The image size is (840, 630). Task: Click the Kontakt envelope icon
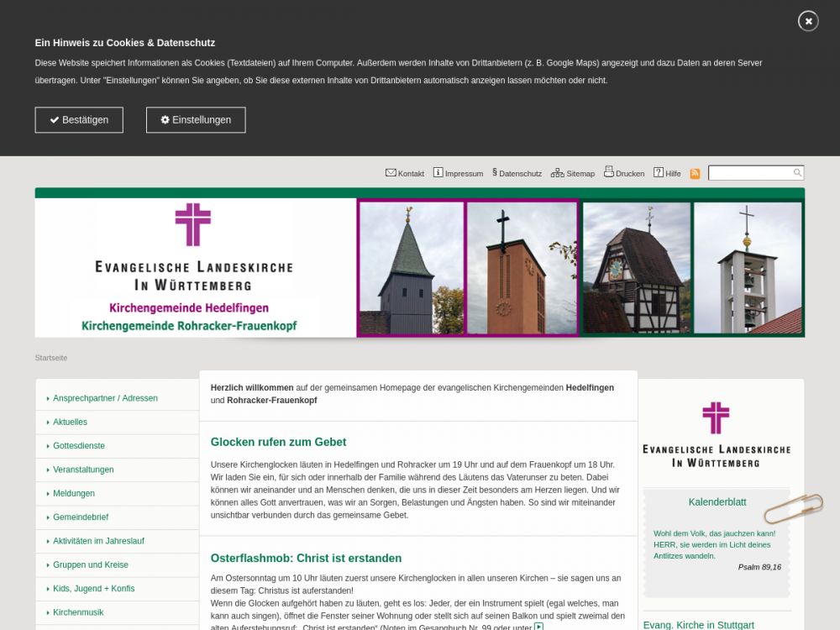[x=391, y=173]
